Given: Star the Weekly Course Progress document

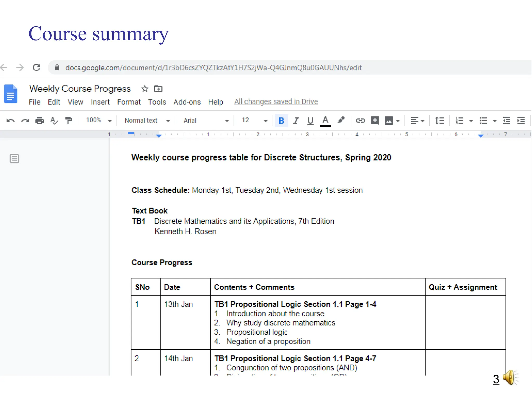Looking at the screenshot, I should coord(145,89).
